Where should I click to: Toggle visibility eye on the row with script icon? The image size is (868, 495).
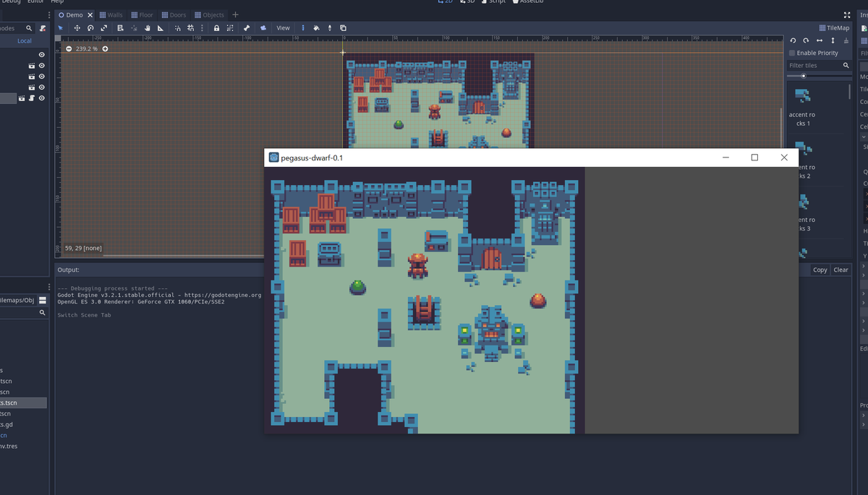[42, 98]
